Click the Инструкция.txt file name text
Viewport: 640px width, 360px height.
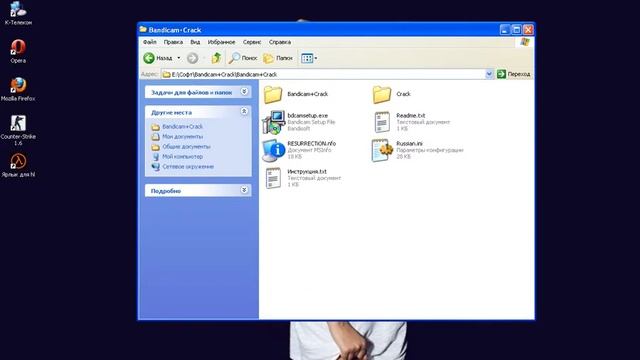point(307,171)
